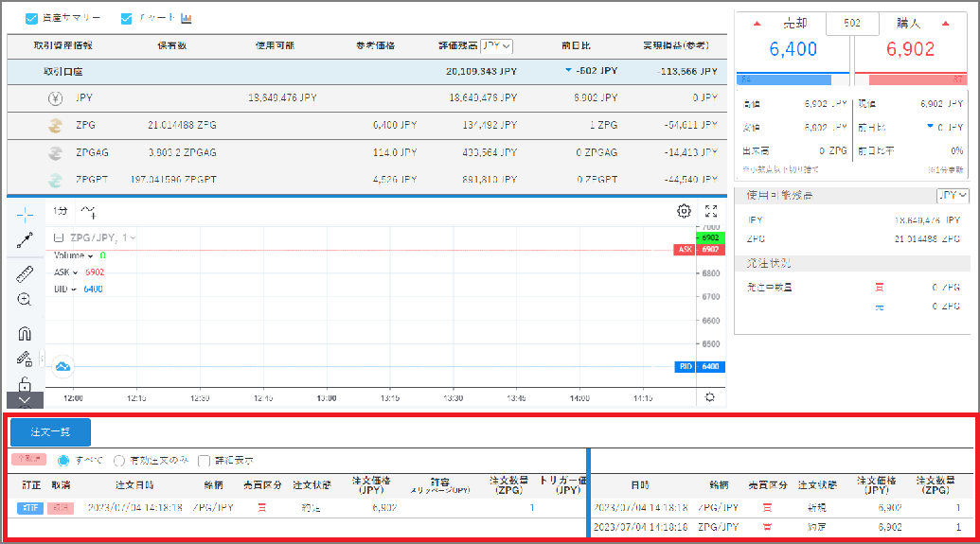Click the pink cancel-all orders button

tap(28, 459)
